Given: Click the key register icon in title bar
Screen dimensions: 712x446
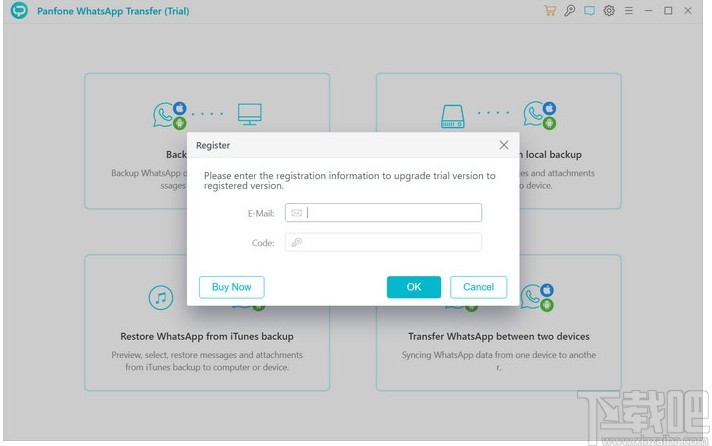Looking at the screenshot, I should (569, 10).
